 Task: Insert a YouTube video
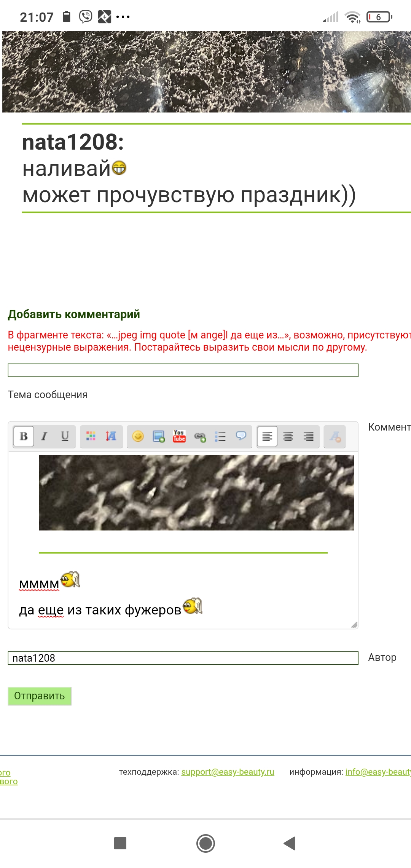[179, 436]
